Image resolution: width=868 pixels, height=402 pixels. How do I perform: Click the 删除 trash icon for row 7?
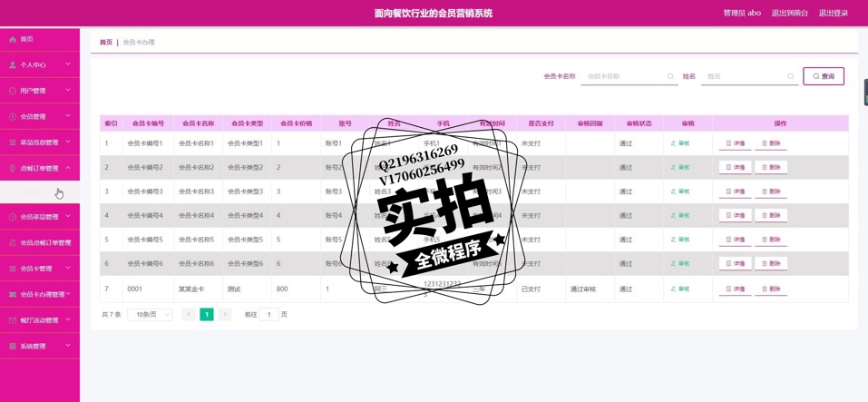765,289
